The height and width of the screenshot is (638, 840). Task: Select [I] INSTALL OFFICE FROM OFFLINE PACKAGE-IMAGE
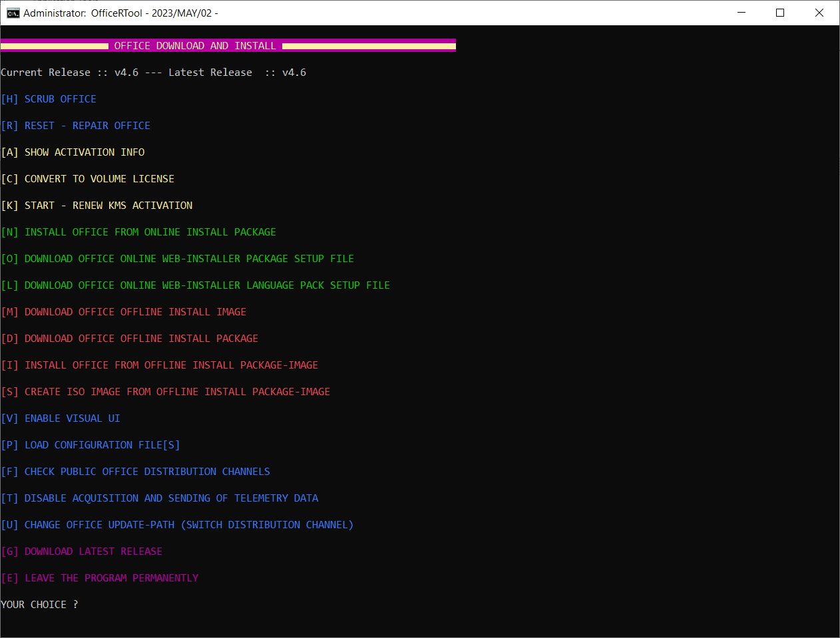coord(160,365)
